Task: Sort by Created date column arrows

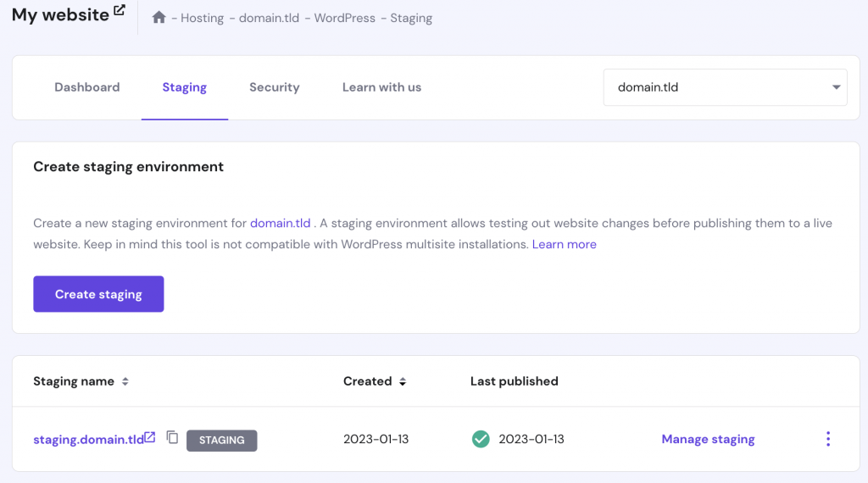Action: tap(403, 382)
